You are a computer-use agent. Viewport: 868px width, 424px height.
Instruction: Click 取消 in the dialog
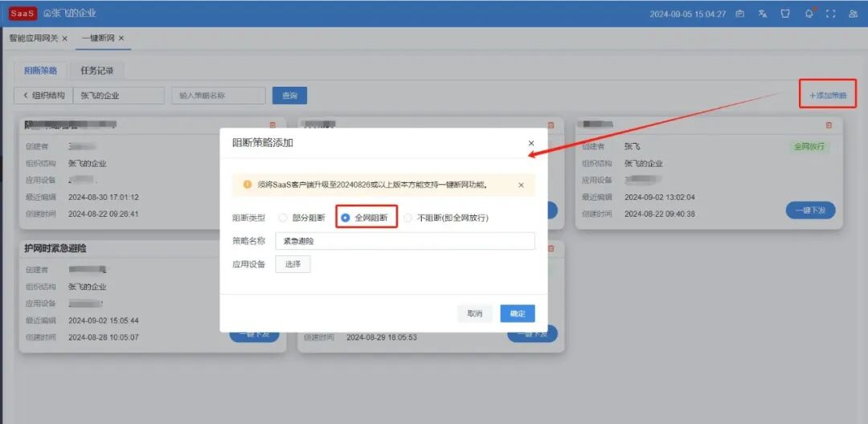[x=475, y=313]
